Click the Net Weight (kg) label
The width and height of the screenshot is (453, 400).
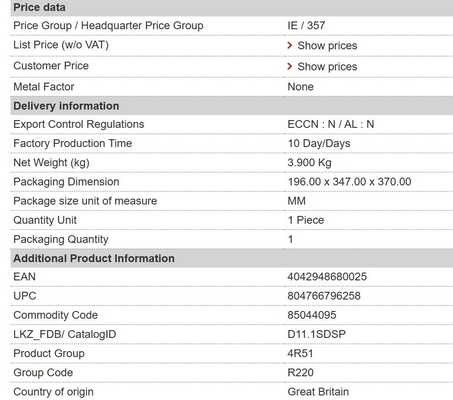click(x=51, y=163)
